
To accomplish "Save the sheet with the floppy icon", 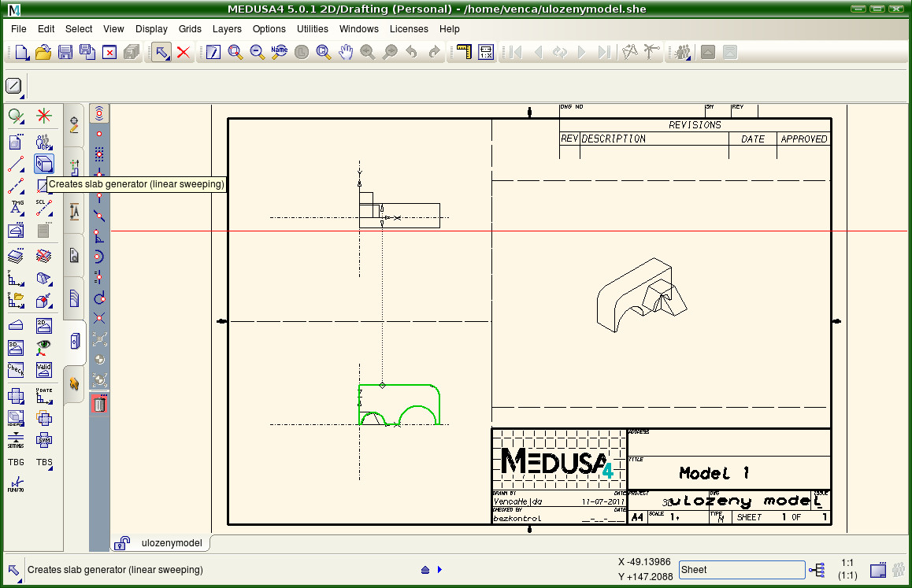I will coord(65,52).
